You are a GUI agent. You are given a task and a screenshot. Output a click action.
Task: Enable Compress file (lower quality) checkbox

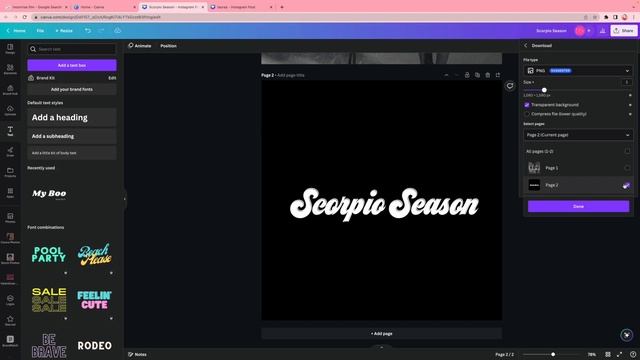[x=527, y=114]
